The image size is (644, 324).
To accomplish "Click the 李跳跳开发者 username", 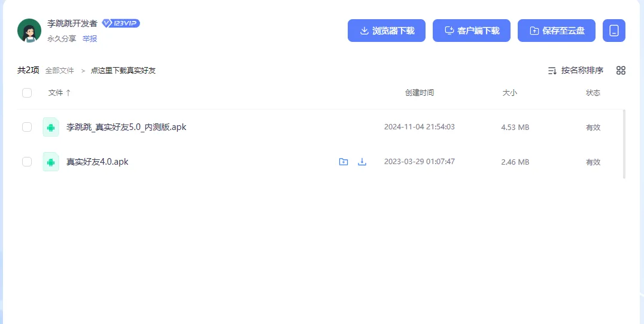I will [72, 23].
